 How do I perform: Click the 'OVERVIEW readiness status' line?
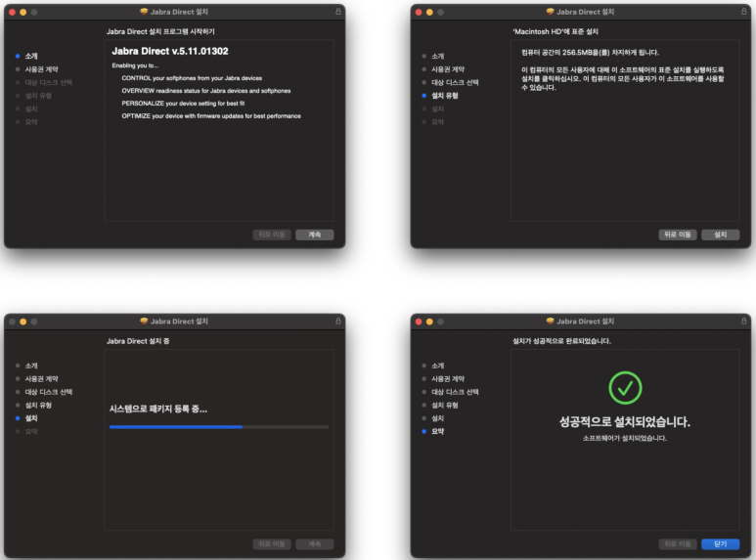tap(206, 91)
